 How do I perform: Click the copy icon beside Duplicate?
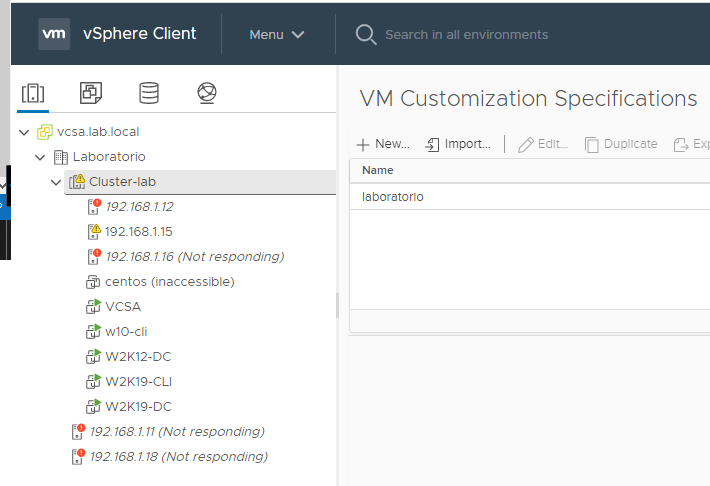click(591, 145)
